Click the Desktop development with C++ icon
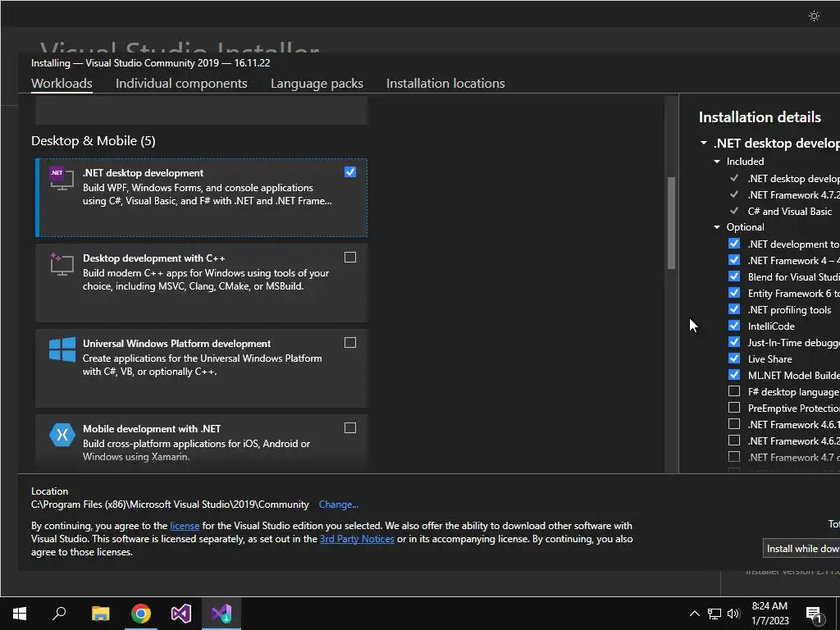 click(62, 264)
